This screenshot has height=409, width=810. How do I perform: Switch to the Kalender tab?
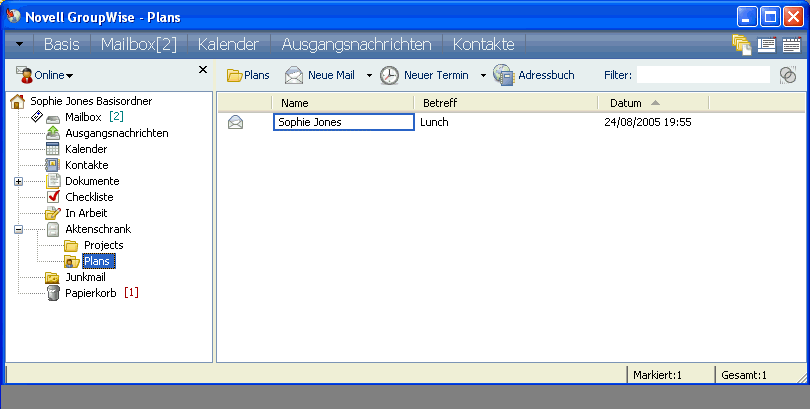point(228,44)
